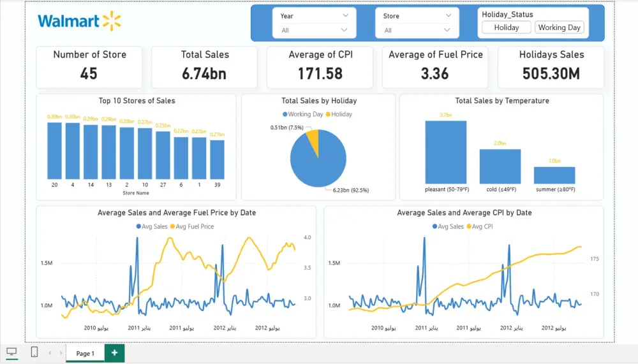Viewport: 638px width, 364px height.
Task: Click the Average of Fuel Price card
Action: point(435,67)
